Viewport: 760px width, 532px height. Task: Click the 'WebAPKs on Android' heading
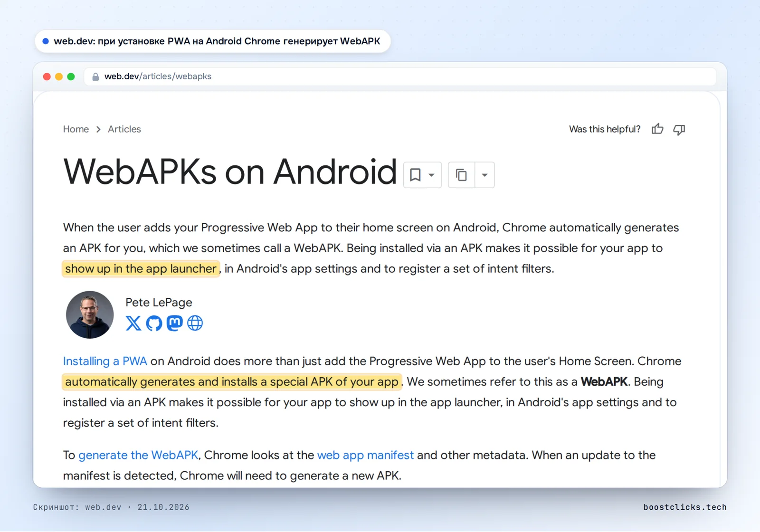(x=230, y=171)
